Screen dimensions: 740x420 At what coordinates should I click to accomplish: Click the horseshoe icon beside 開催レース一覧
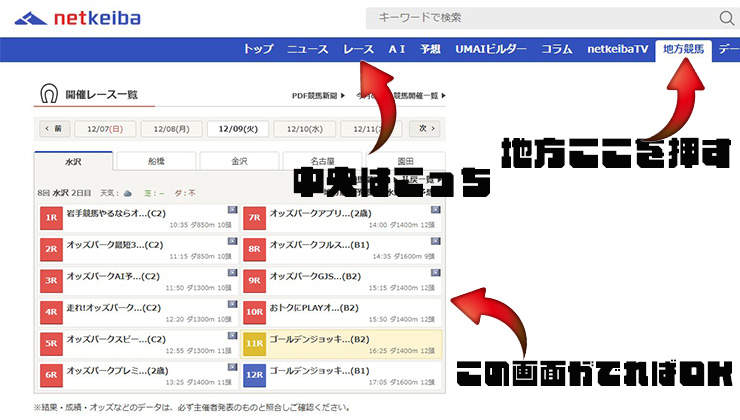[x=48, y=94]
